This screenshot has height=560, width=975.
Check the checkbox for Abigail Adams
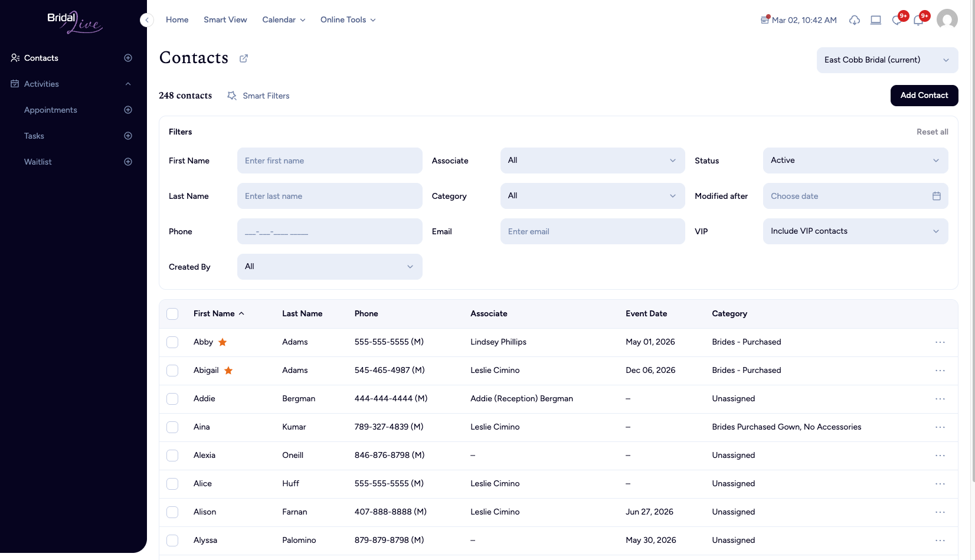pos(172,371)
